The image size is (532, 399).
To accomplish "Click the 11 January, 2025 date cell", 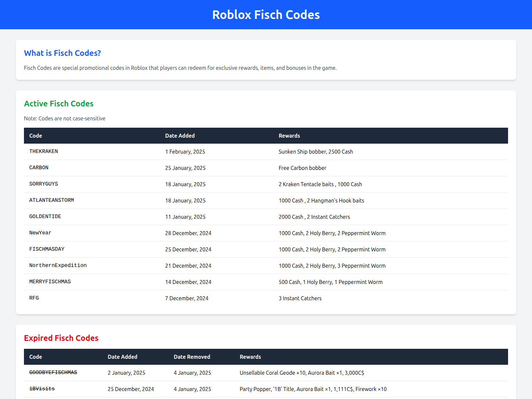I will coord(185,217).
